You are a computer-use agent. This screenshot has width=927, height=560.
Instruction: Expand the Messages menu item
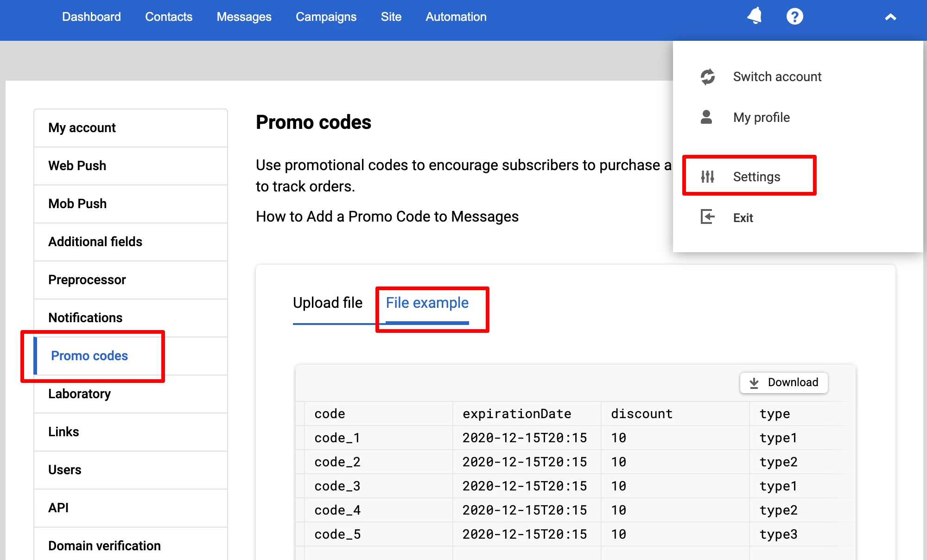(x=244, y=16)
